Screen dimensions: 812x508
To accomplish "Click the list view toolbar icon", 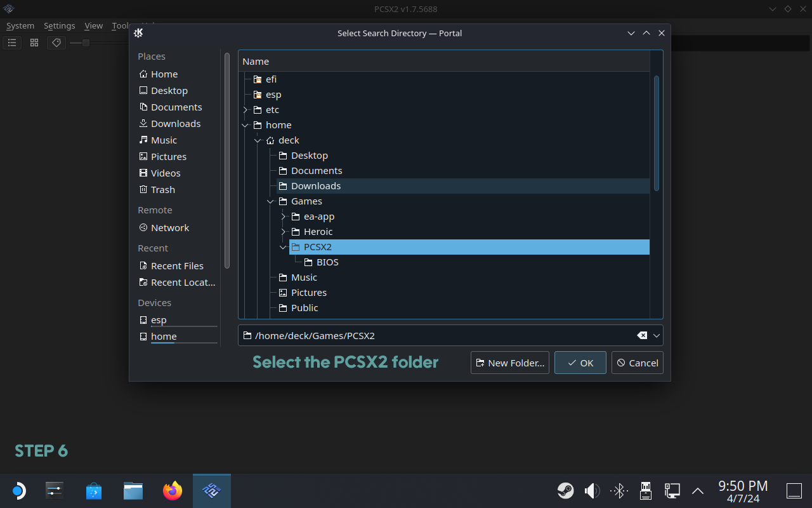I will click(x=12, y=43).
